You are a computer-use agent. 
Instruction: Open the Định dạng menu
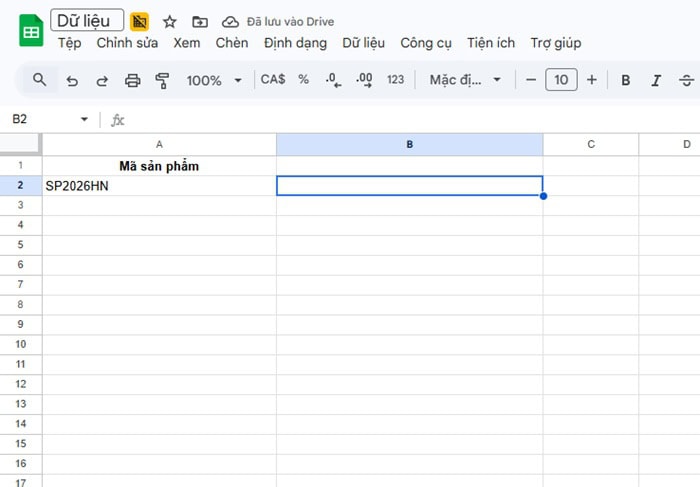click(295, 43)
